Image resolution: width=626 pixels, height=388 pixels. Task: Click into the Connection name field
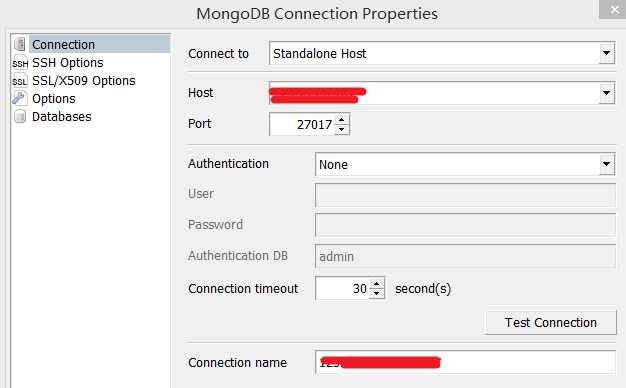(x=465, y=362)
